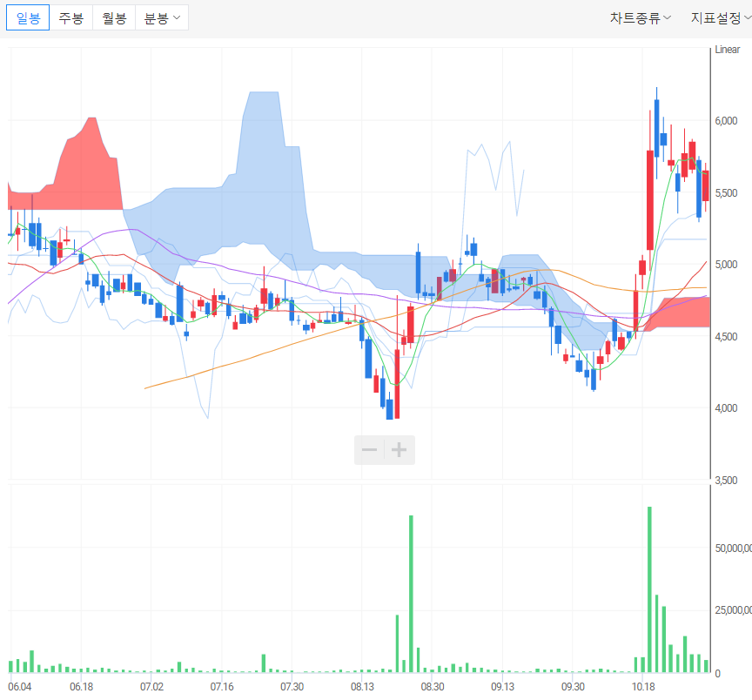Click the 09.30 date label
The height and width of the screenshot is (700, 752).
[x=573, y=687]
